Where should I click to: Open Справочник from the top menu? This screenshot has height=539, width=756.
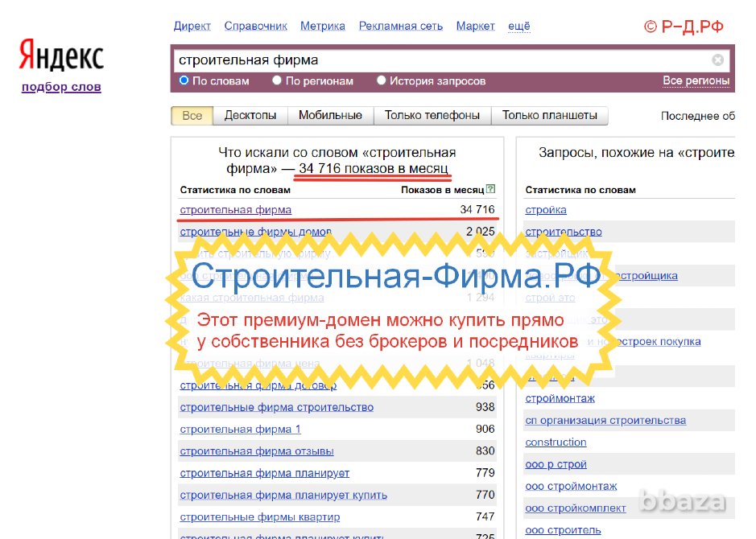255,25
